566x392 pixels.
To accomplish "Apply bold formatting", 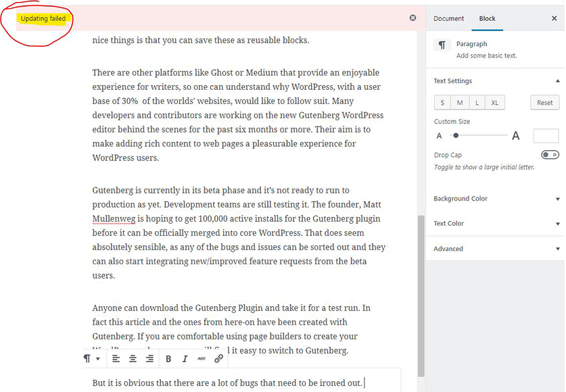I will (x=168, y=359).
